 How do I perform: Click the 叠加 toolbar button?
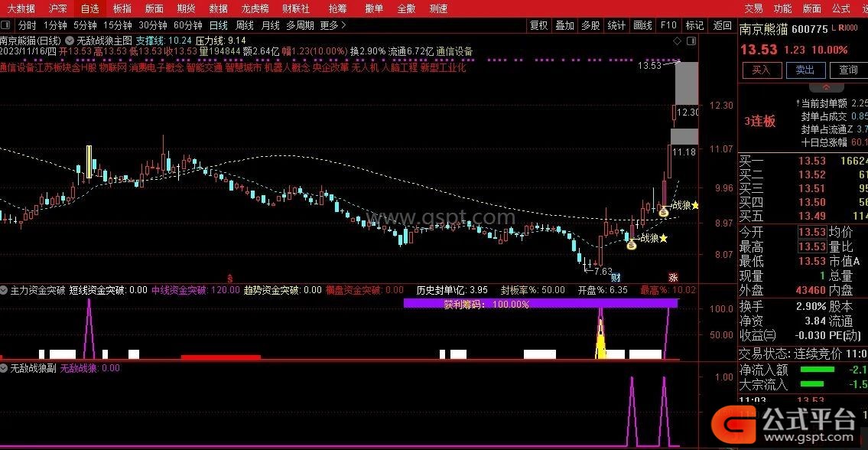pos(564,25)
